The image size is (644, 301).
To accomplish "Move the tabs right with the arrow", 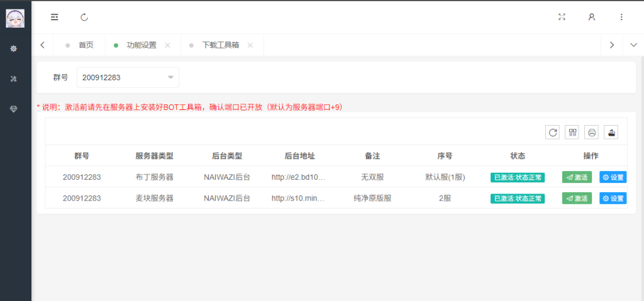I will (611, 45).
